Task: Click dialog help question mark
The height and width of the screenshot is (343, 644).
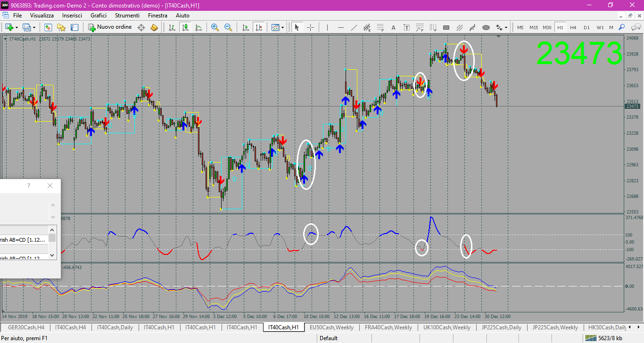Action: (x=29, y=186)
